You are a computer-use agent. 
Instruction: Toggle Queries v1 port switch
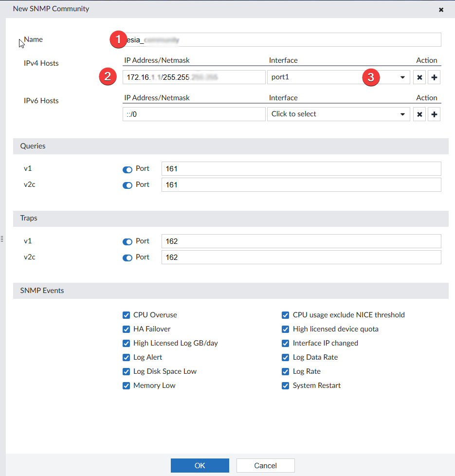127,169
